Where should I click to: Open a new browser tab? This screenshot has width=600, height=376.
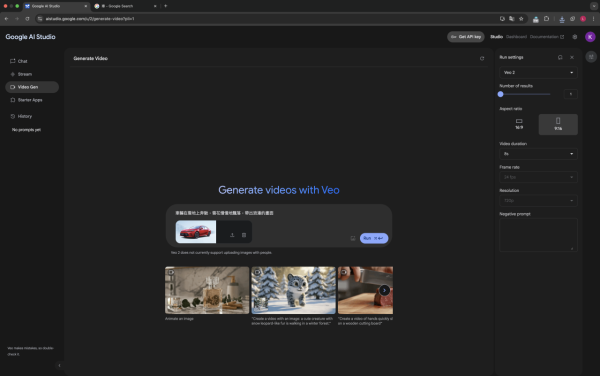coord(166,6)
